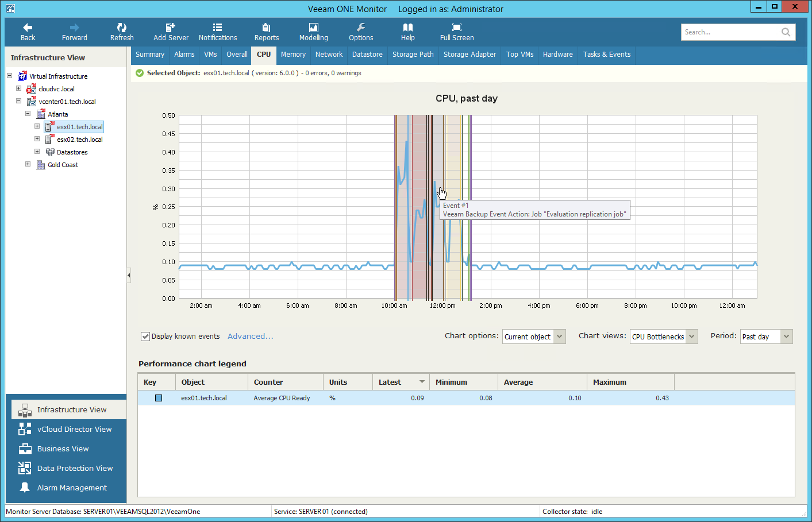This screenshot has height=522, width=812.
Task: Open the Add Server tool
Action: tap(171, 28)
